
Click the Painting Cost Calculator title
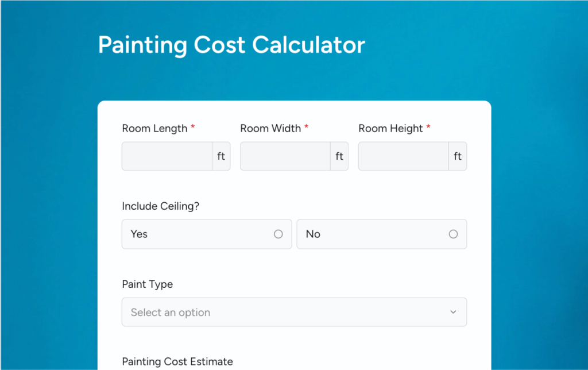231,45
